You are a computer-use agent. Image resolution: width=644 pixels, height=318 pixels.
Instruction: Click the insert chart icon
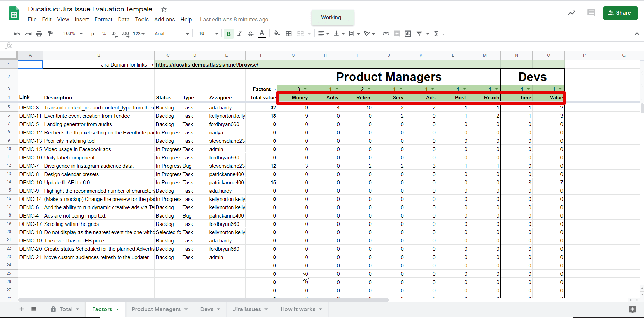pos(408,34)
